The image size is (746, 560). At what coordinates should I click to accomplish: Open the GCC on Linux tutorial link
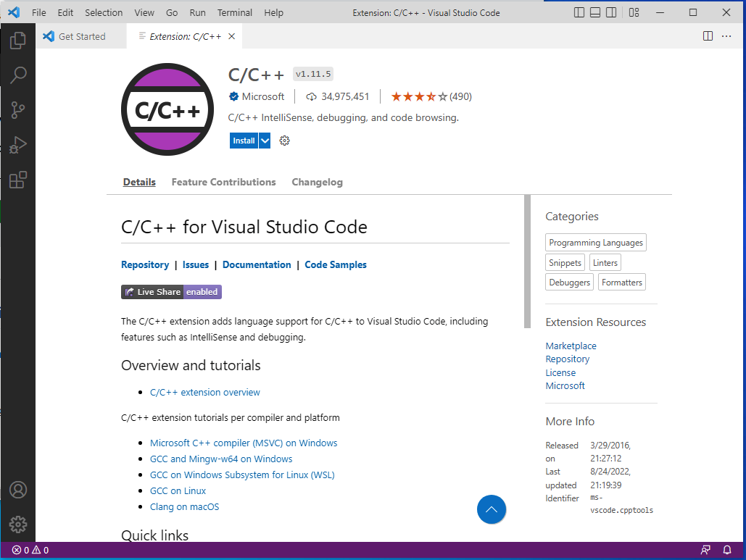[x=178, y=491]
